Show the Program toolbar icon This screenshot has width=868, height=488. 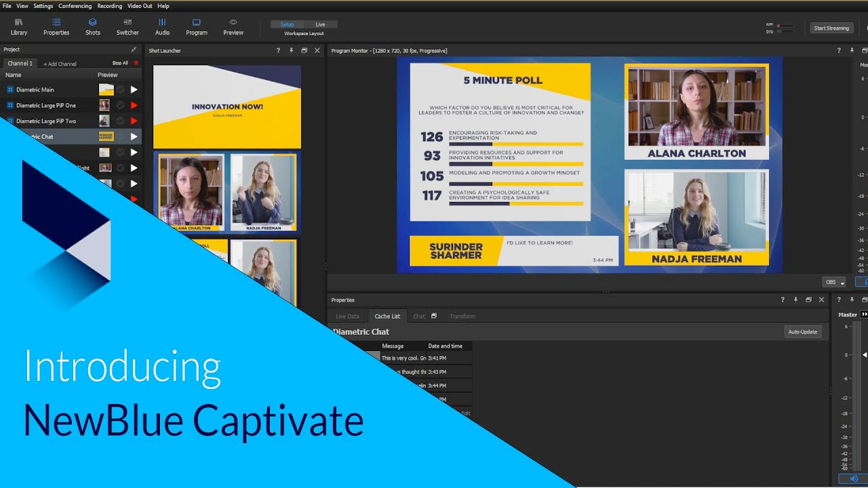pos(197,26)
